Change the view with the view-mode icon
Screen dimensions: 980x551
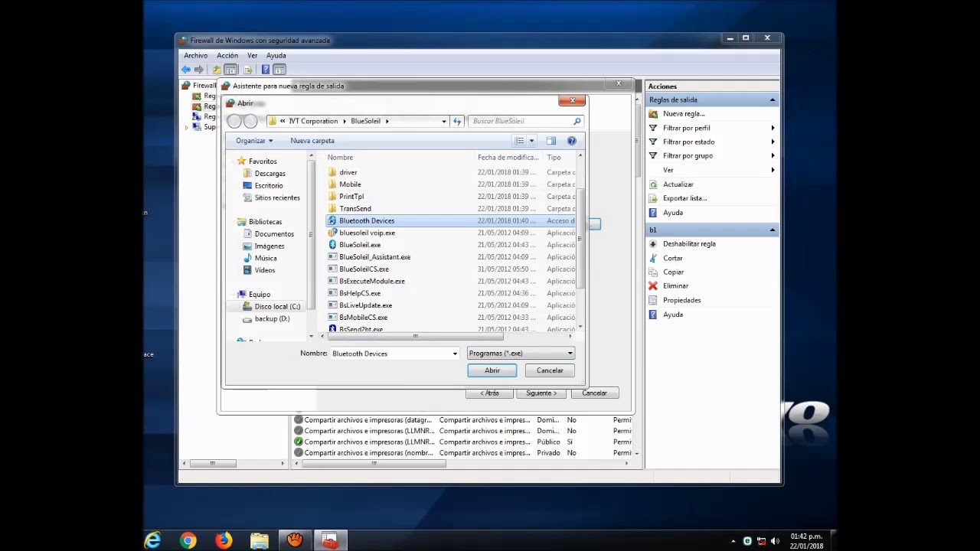520,141
